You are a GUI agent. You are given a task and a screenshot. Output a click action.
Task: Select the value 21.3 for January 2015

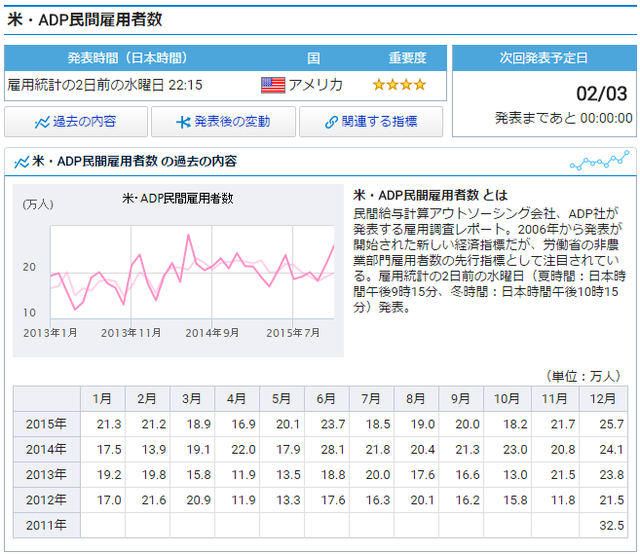click(x=109, y=425)
